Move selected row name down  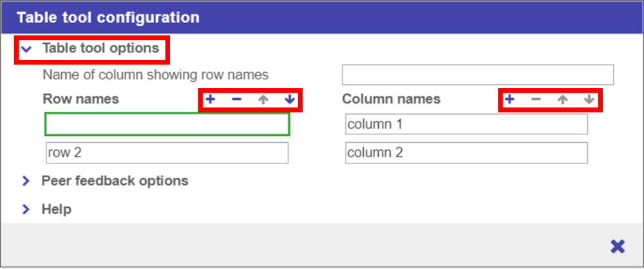pos(290,100)
